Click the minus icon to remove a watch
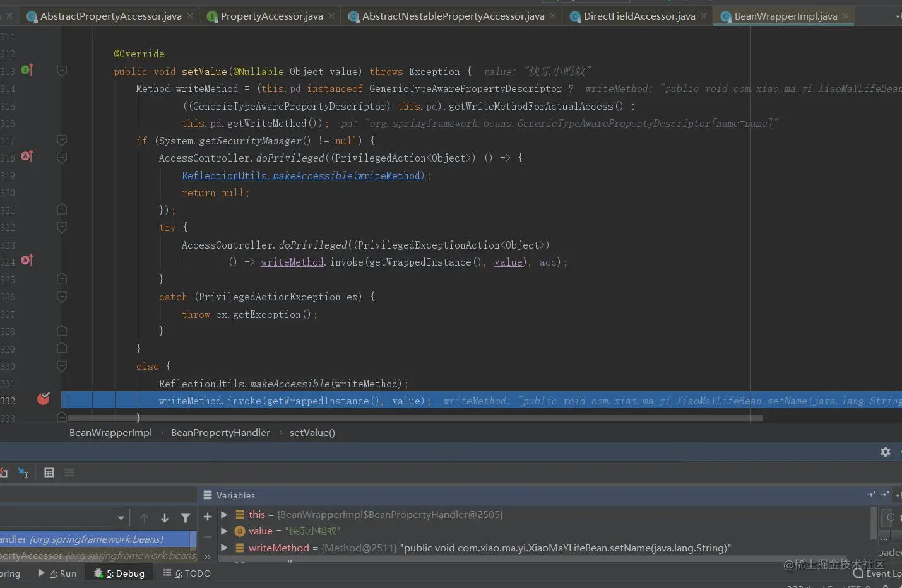This screenshot has height=588, width=902. tap(208, 537)
